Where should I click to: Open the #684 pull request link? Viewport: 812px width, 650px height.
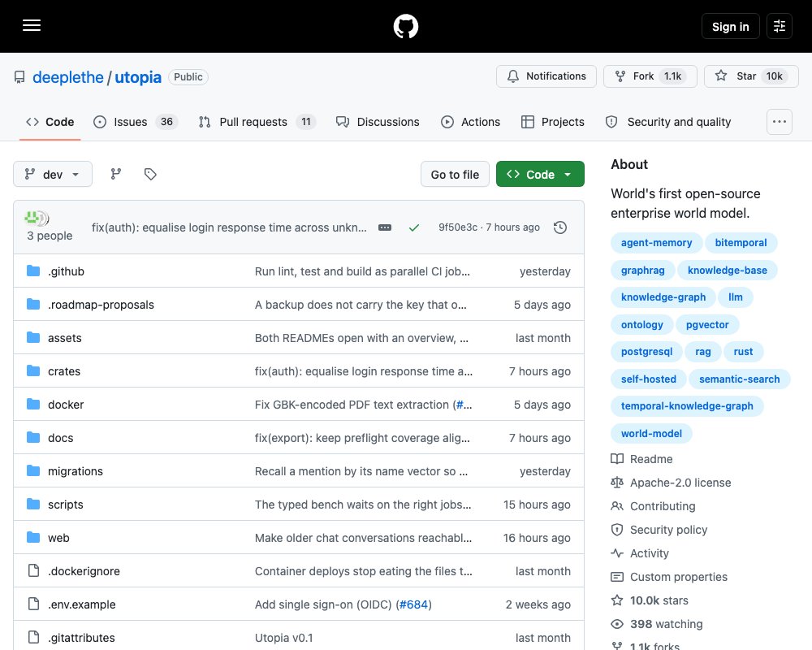[x=413, y=604]
